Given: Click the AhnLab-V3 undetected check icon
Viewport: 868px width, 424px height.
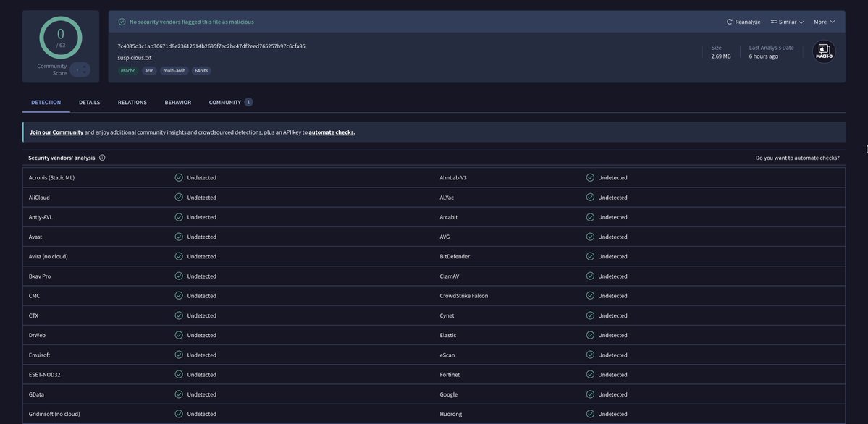Looking at the screenshot, I should (590, 178).
